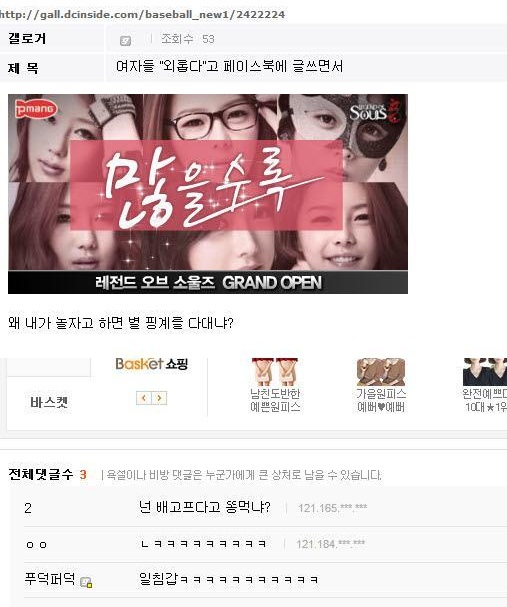Image resolution: width=507 pixels, height=607 pixels.
Task: Click the 남친도반한 예쁜원피스 text link
Action: (275, 400)
